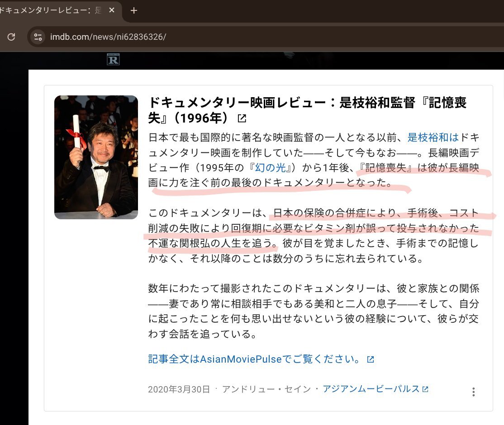Screen dimensions: 504x425
Task: Open a new browser tab with plus
Action: [133, 10]
